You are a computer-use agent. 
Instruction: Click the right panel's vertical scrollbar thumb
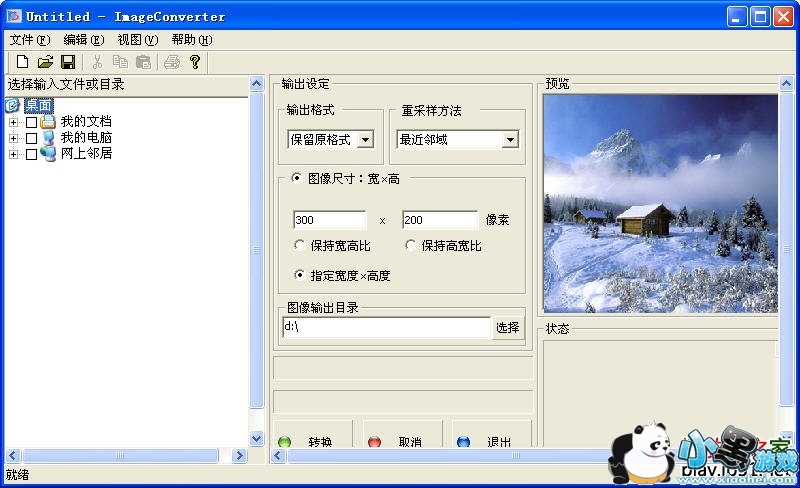pos(787,249)
